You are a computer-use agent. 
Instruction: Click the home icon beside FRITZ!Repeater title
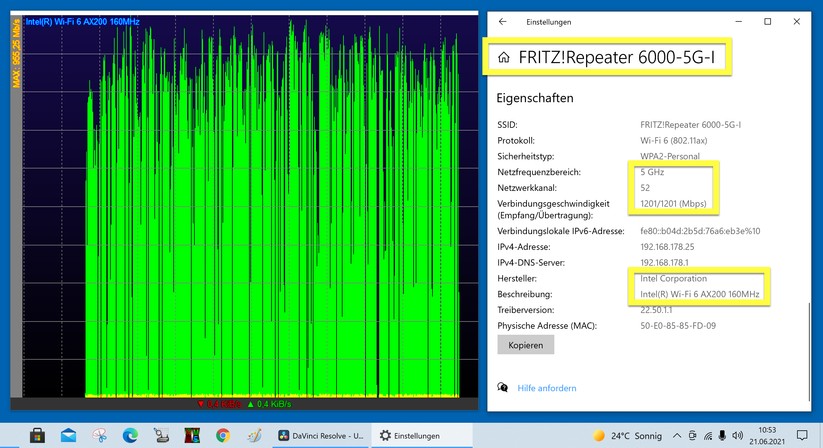tap(504, 57)
